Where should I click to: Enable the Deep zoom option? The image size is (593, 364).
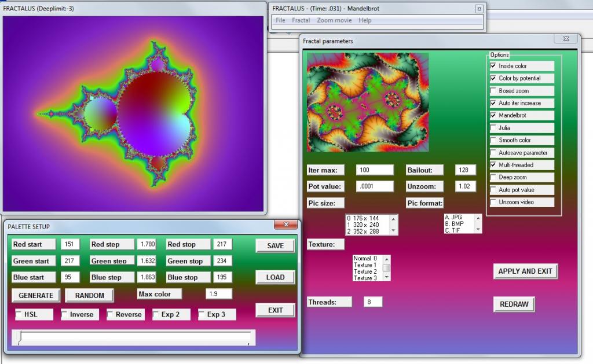[x=493, y=177]
